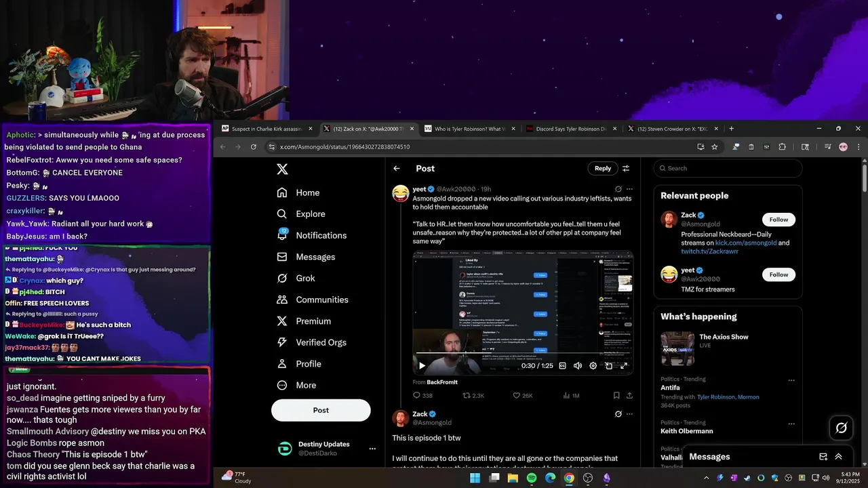This screenshot has height=488, width=868.
Task: Like the post with 26K likes
Action: click(516, 395)
